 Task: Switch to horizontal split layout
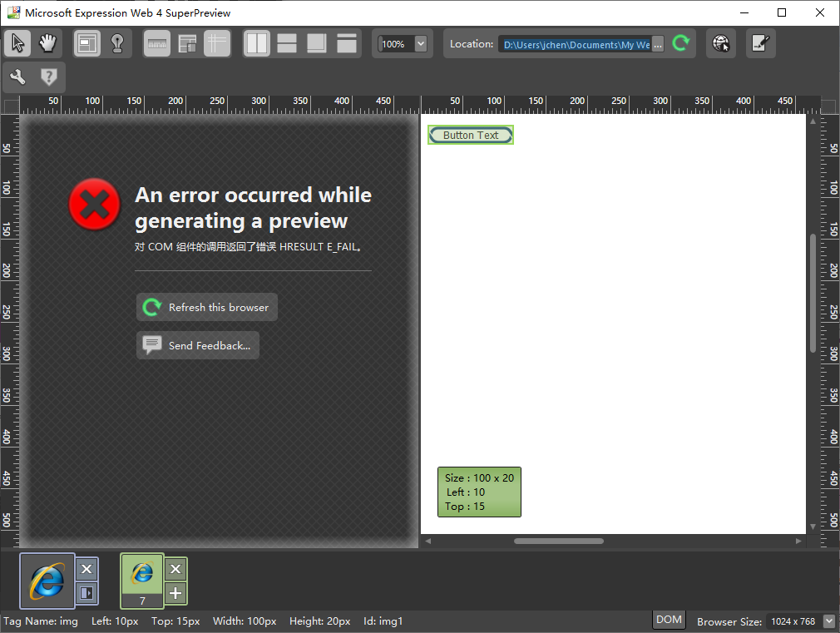pos(287,43)
